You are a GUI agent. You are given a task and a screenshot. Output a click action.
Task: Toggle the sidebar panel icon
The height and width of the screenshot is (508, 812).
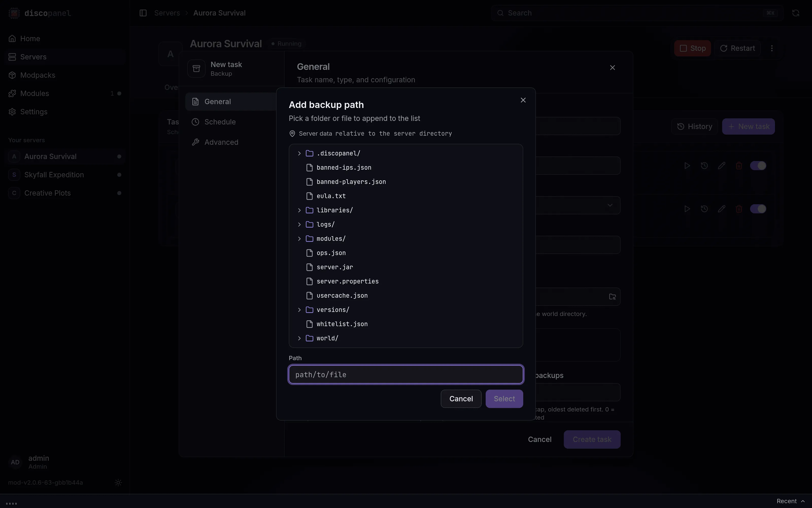click(x=143, y=13)
